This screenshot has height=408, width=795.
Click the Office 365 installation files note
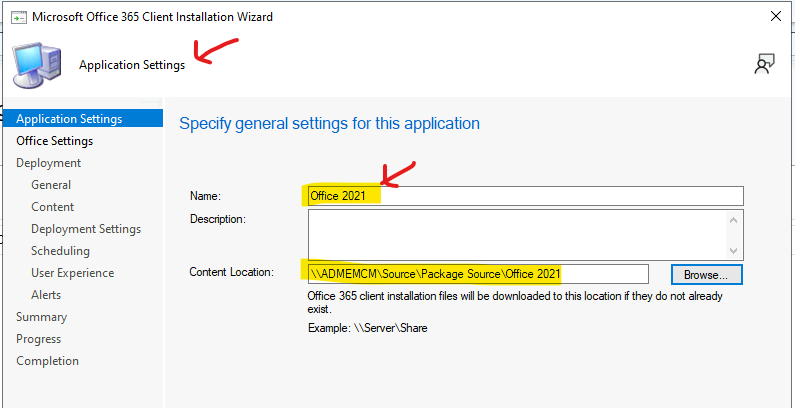click(x=515, y=302)
